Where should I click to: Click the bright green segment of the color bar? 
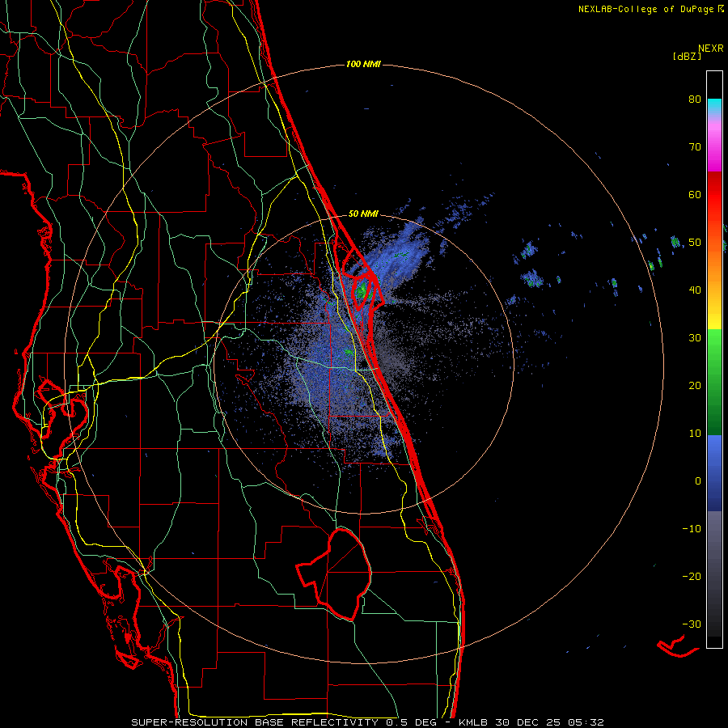tap(714, 344)
